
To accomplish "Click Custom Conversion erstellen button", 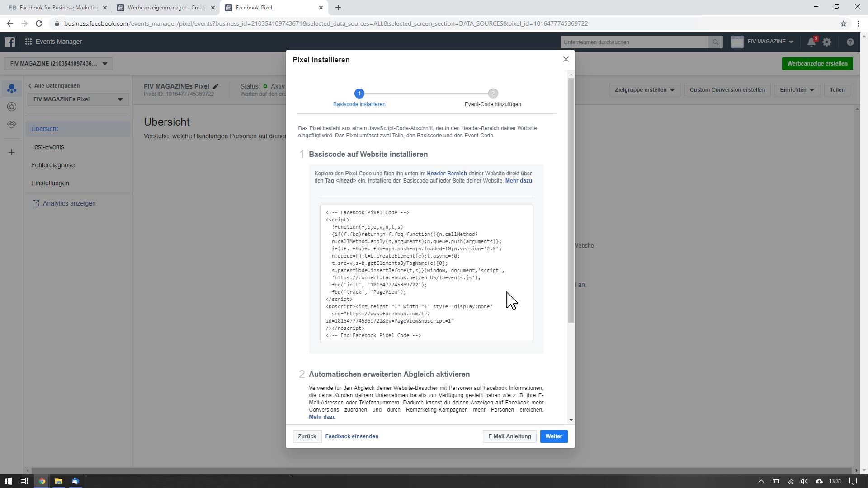I will click(x=727, y=90).
